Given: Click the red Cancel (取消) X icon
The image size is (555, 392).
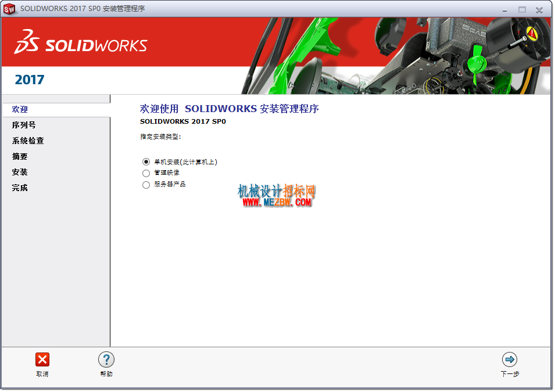Looking at the screenshot, I should [42, 360].
